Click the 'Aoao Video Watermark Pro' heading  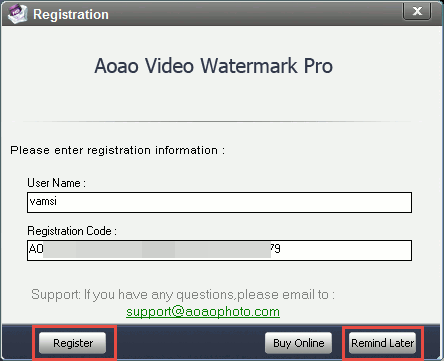(214, 65)
